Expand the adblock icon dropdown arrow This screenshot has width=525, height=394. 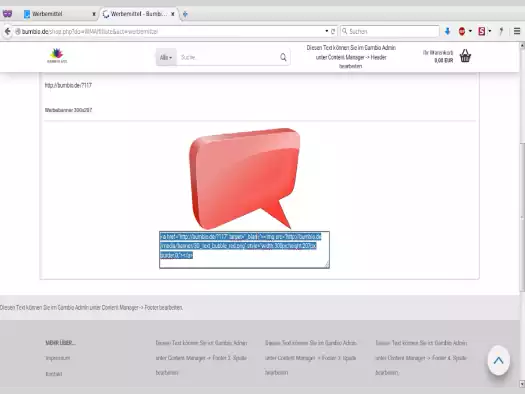470,31
